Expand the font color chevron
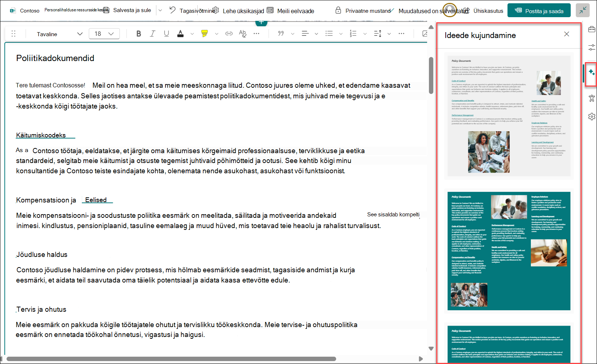The image size is (597, 364). [192, 34]
